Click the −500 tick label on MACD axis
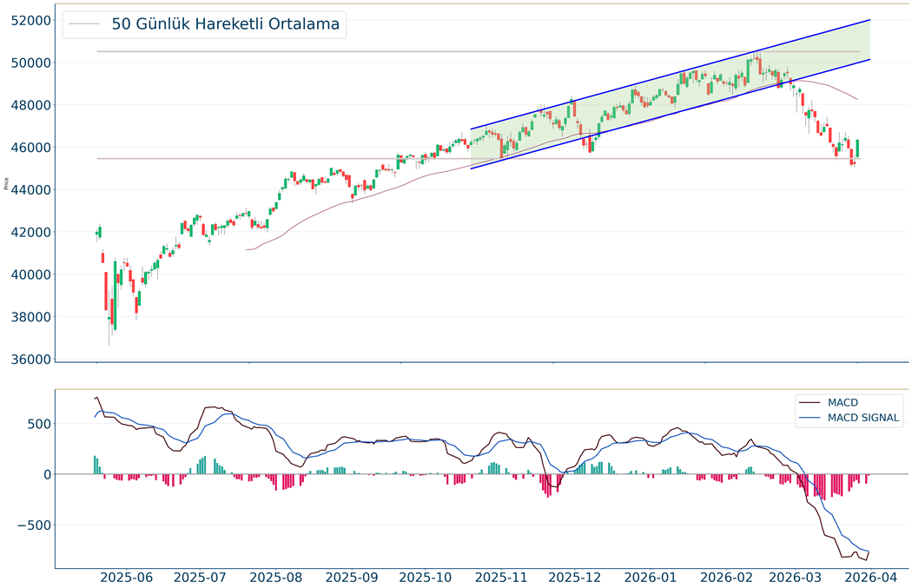This screenshot has height=588, width=912. coord(32,525)
